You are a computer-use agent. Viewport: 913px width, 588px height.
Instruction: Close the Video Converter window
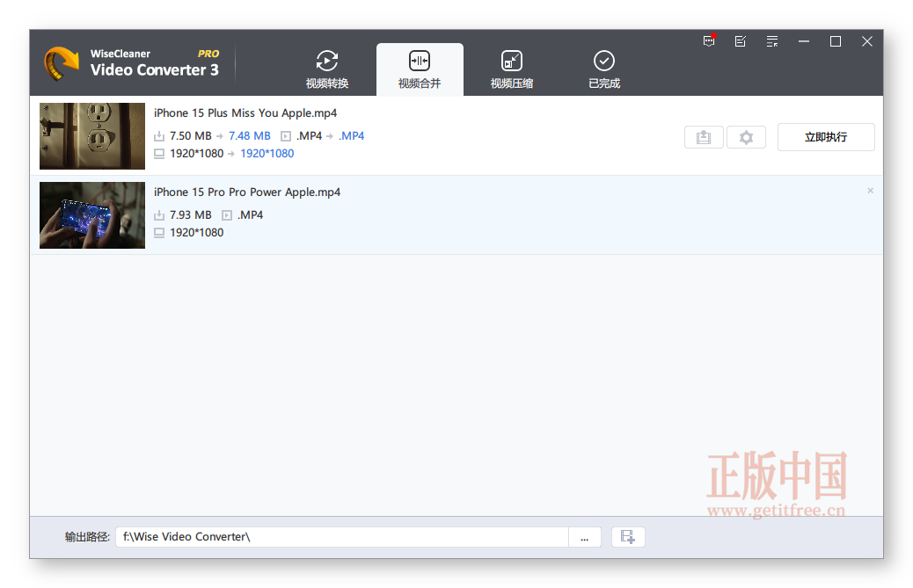pyautogui.click(x=867, y=41)
